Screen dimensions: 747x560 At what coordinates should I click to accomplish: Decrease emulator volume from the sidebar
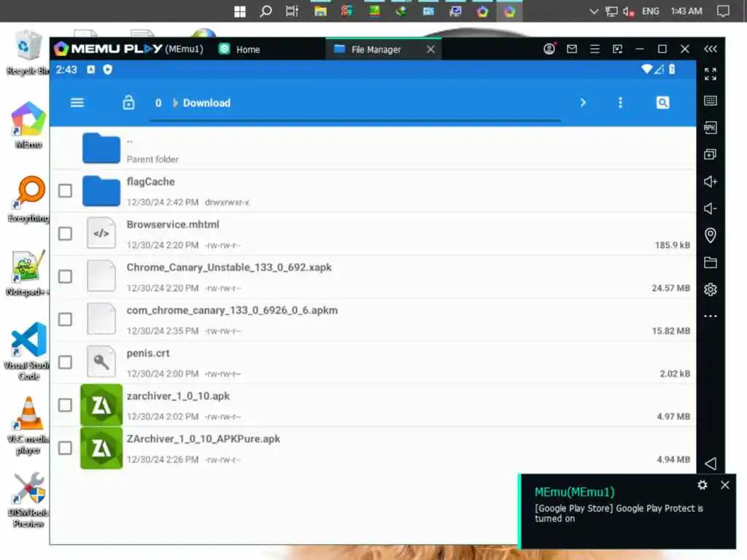tap(711, 209)
